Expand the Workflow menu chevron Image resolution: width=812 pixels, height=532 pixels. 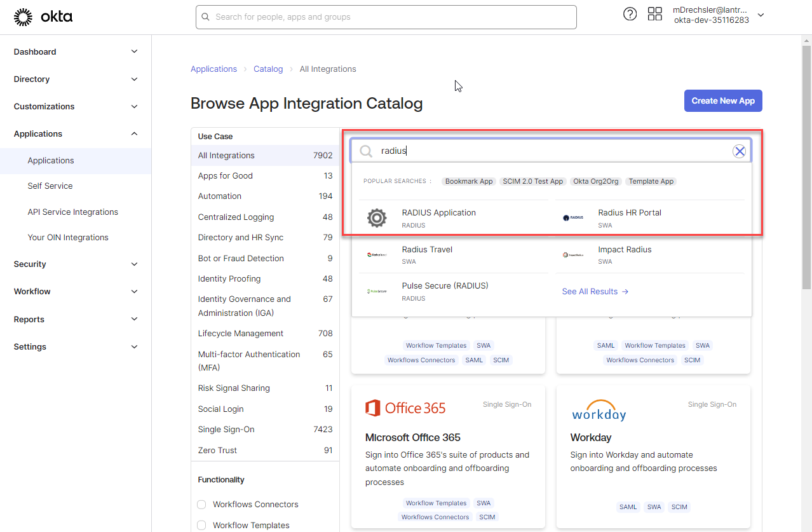click(134, 291)
